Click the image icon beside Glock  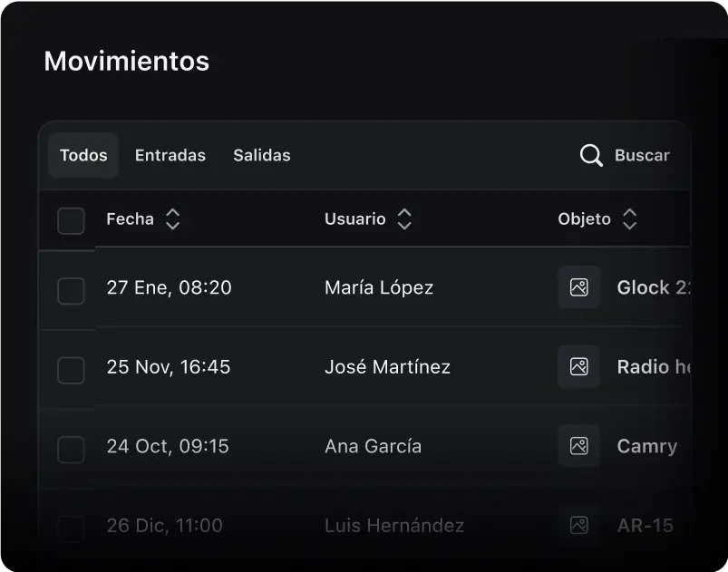[578, 287]
